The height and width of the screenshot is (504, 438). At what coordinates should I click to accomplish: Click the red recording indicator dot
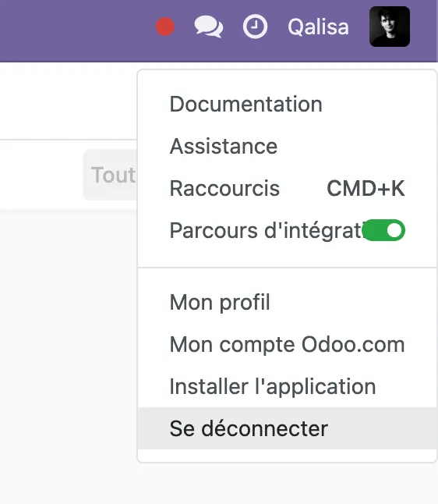coord(165,27)
